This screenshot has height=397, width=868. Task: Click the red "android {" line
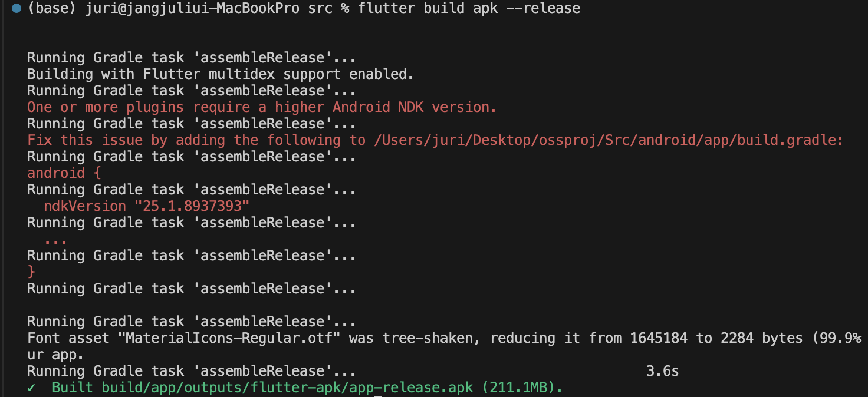click(64, 173)
